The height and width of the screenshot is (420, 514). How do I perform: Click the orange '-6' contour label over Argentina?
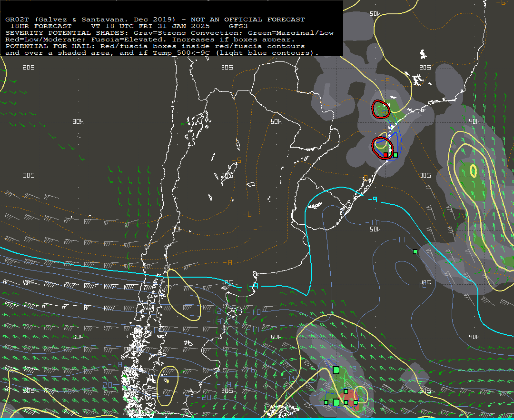pos(247,214)
